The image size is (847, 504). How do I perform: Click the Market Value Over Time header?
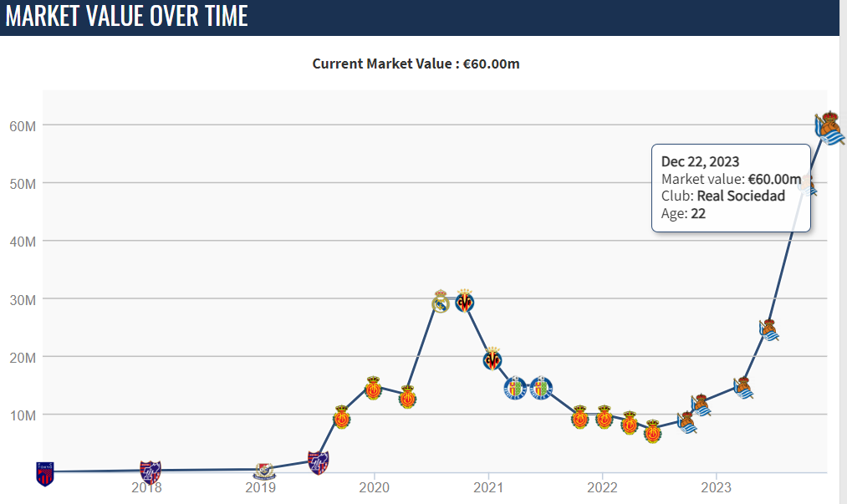(127, 17)
